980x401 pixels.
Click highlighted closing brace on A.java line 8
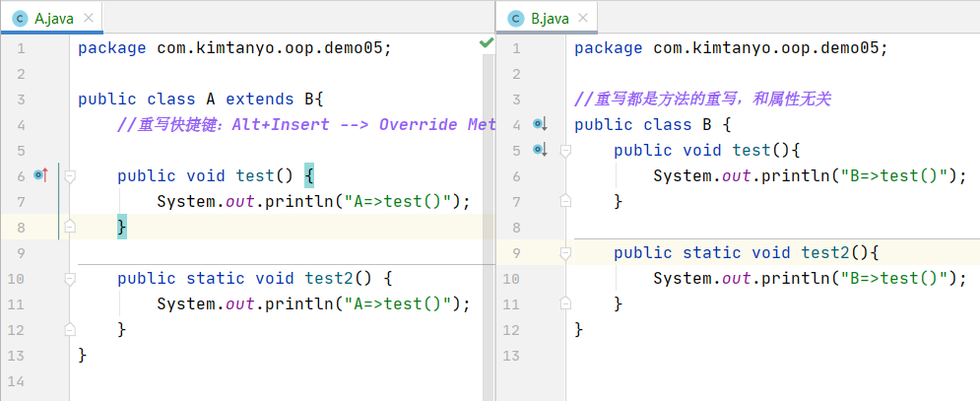tap(122, 227)
